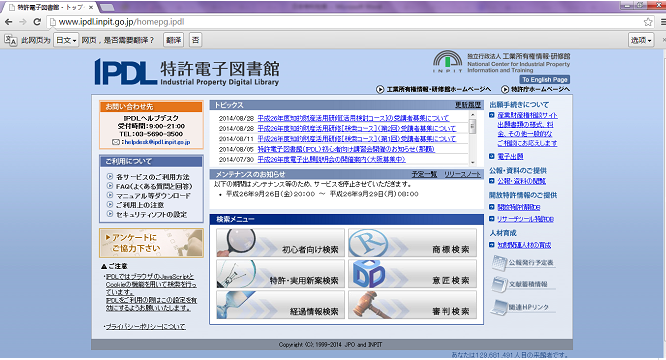
Task: Click the 翻译 translate button
Action: [174, 40]
